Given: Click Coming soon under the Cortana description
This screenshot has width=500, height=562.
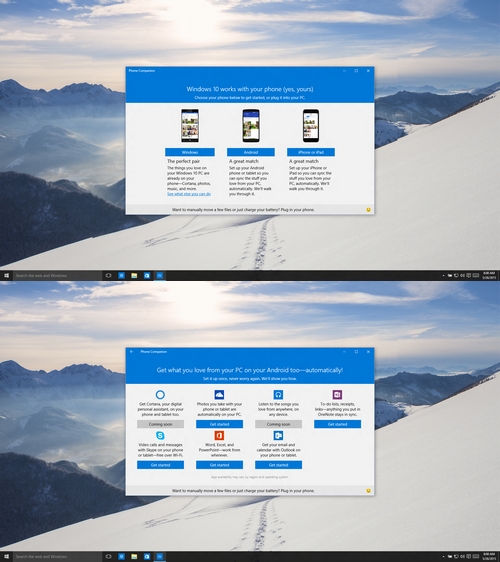Looking at the screenshot, I should (160, 424).
